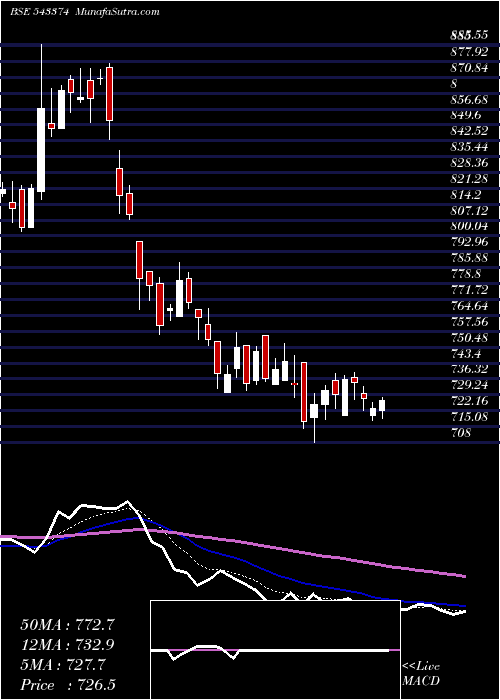Select the 800.04 price level label
This screenshot has height=700, width=500.
[x=469, y=226]
